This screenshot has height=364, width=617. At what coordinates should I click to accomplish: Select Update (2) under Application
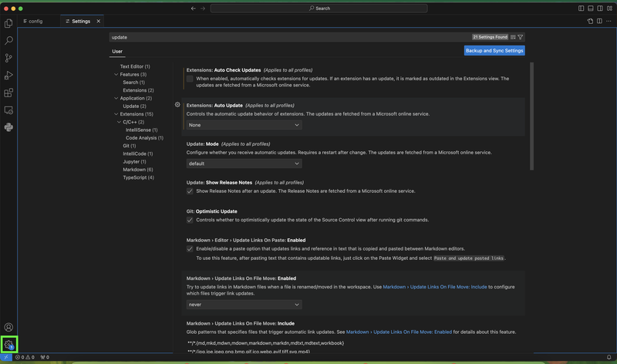pos(134,106)
